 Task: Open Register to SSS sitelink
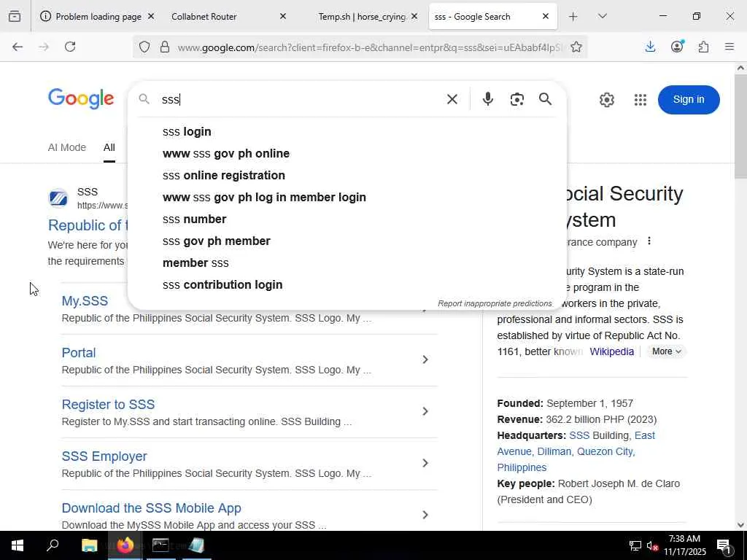tap(108, 405)
